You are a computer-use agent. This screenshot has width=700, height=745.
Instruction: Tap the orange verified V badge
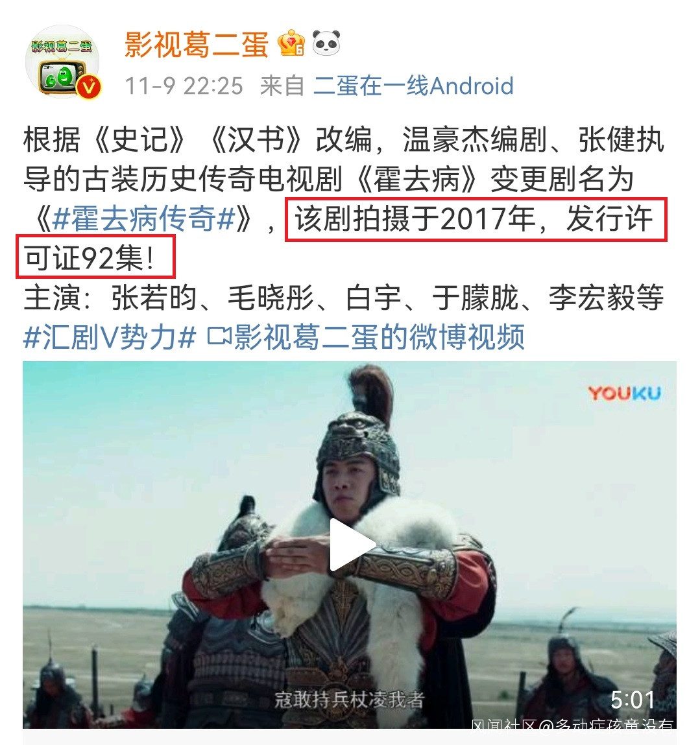click(x=89, y=88)
